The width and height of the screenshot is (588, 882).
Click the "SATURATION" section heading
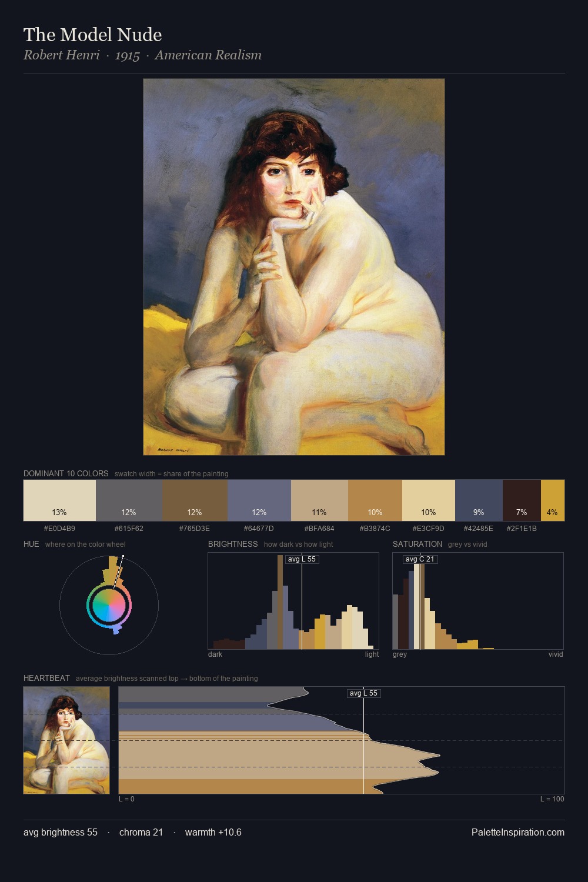417,544
